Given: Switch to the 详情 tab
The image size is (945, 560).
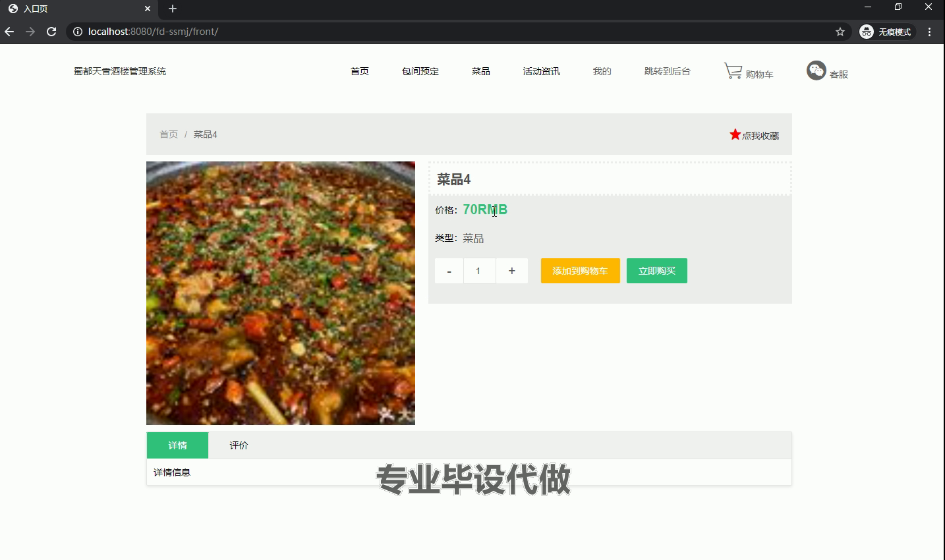Looking at the screenshot, I should coord(178,445).
